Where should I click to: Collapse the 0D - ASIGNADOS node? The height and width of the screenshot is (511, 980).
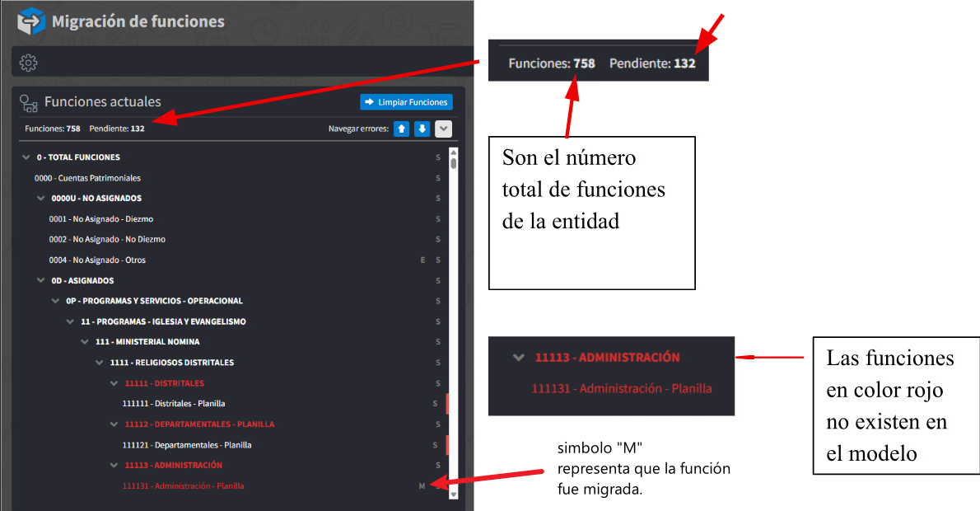click(40, 281)
